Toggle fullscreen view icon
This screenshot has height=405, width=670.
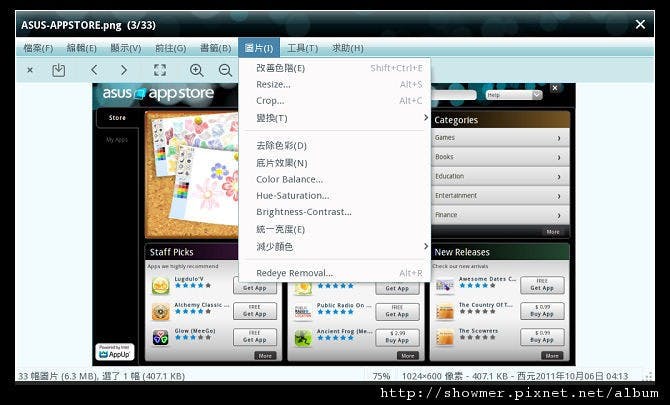pyautogui.click(x=160, y=70)
